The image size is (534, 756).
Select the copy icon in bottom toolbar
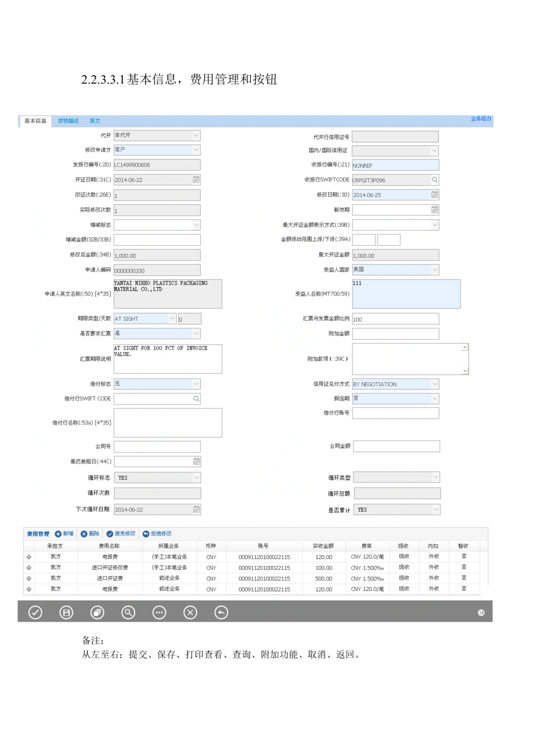coord(97,612)
